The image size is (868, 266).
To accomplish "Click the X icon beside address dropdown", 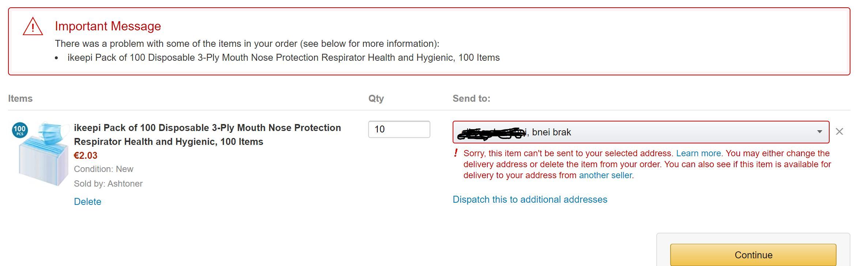I will click(839, 132).
